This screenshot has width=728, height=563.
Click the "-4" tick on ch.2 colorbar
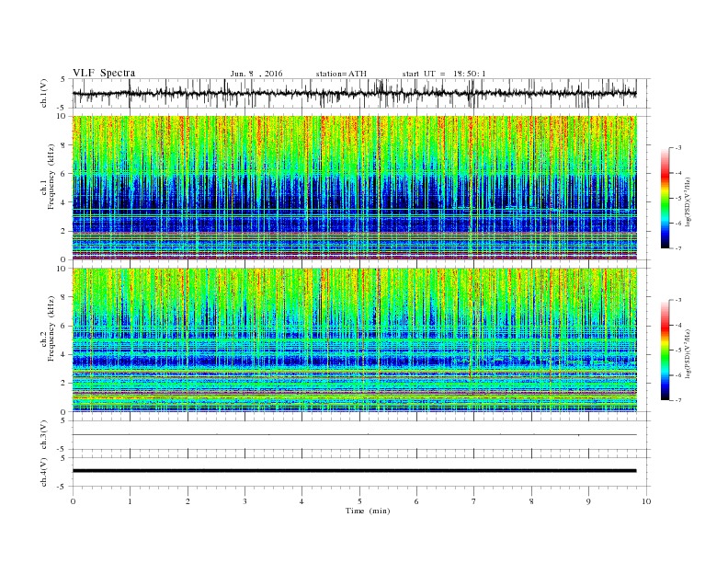(x=677, y=325)
